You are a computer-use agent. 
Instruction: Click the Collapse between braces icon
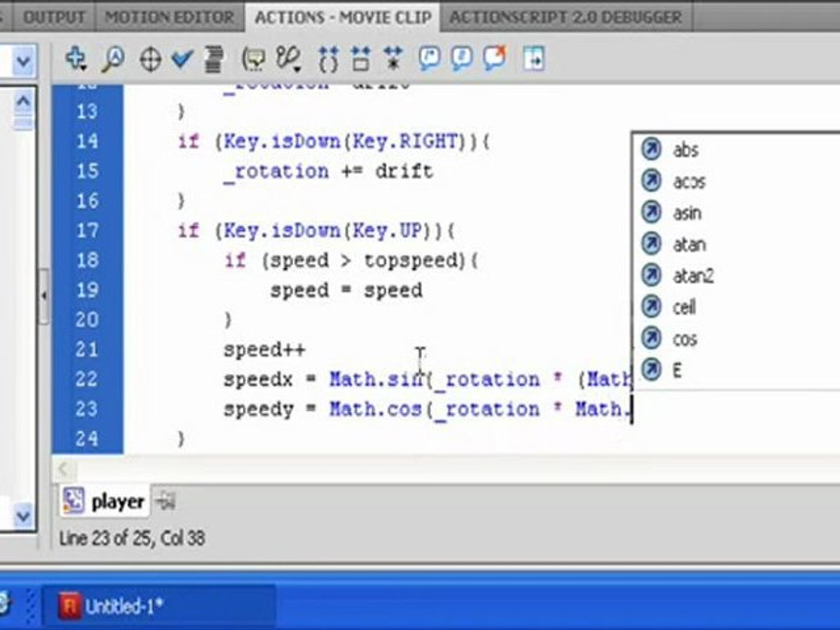[328, 60]
